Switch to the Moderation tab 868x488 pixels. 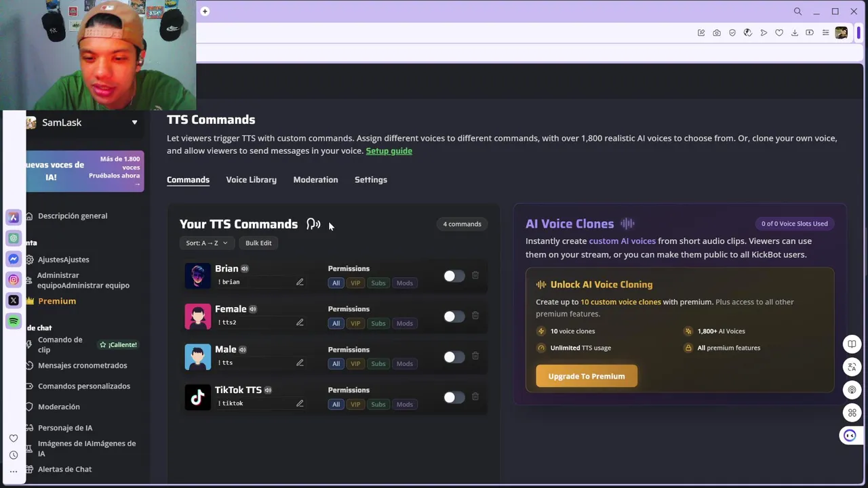pos(315,180)
